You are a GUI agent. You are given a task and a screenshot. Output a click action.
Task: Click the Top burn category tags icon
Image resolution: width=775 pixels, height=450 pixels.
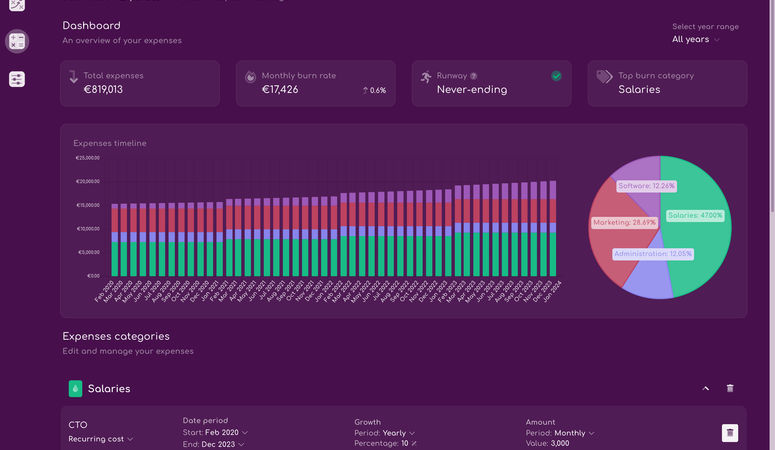tap(604, 77)
